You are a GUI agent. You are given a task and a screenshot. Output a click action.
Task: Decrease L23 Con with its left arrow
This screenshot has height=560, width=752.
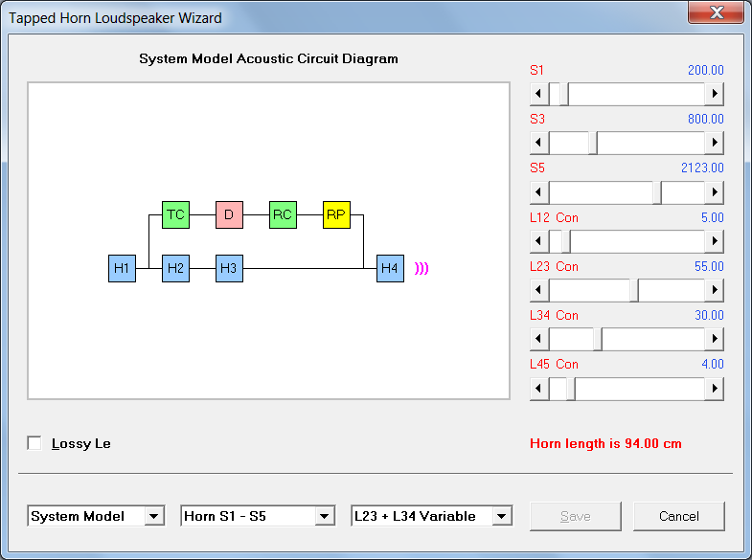[539, 290]
